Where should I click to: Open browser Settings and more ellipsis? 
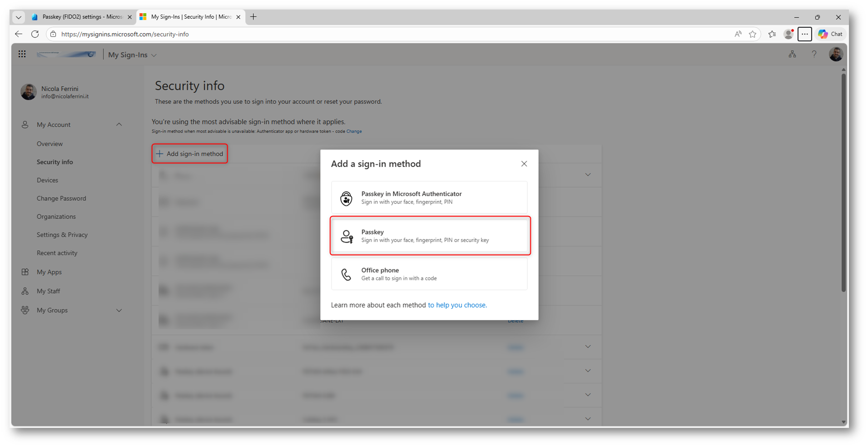[x=804, y=34]
